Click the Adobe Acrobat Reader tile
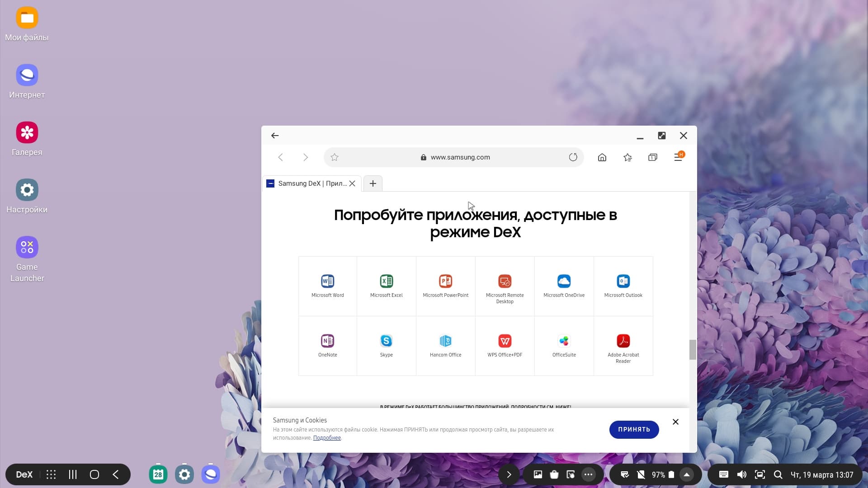The image size is (868, 488). (x=623, y=346)
